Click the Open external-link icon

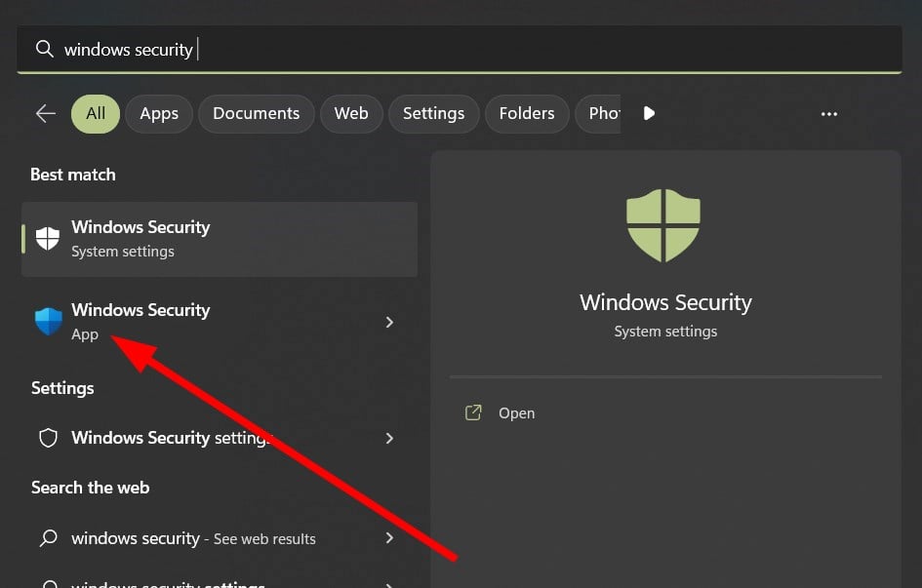pyautogui.click(x=473, y=412)
